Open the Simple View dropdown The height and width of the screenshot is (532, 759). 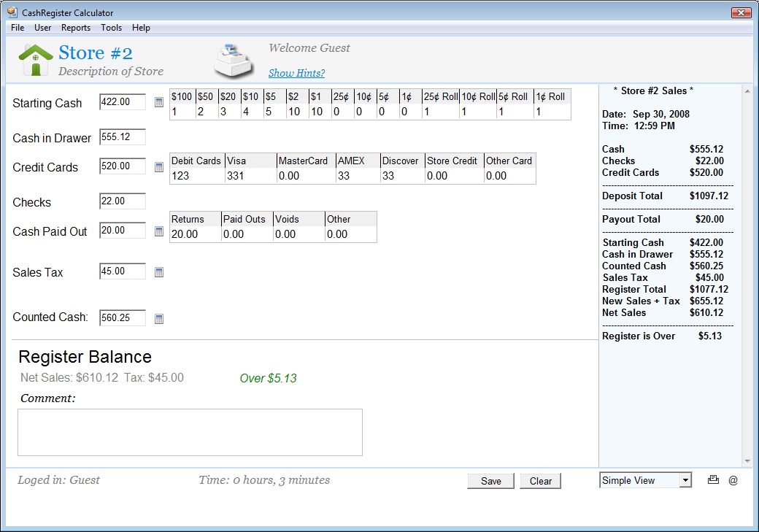point(645,479)
